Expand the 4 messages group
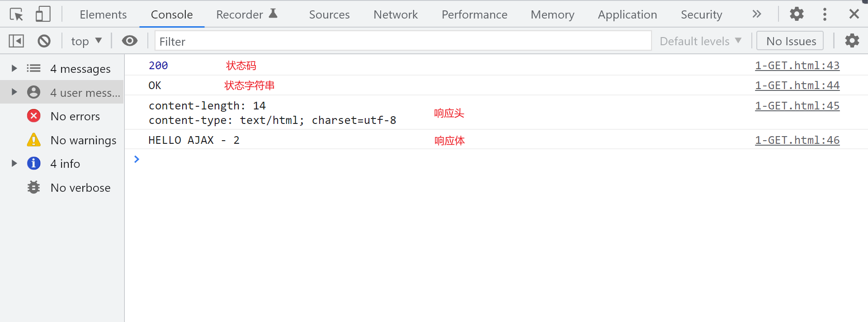Image resolution: width=868 pixels, height=322 pixels. (14, 68)
